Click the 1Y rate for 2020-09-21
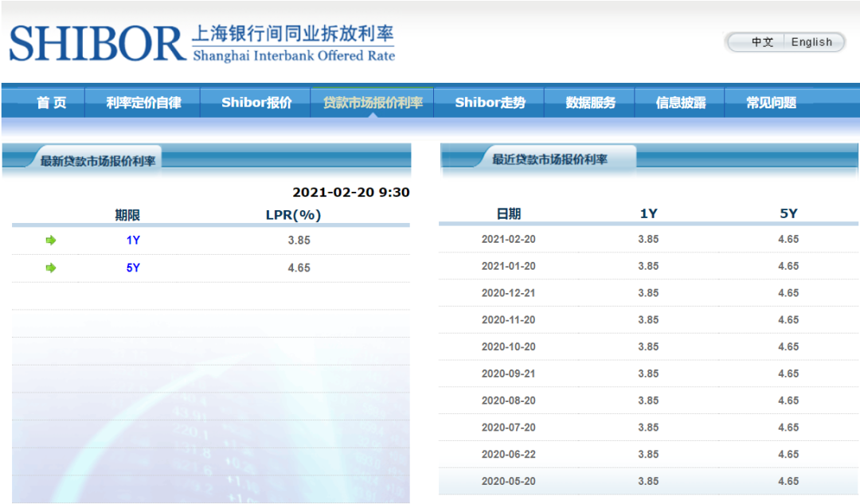The image size is (860, 504). (x=648, y=373)
